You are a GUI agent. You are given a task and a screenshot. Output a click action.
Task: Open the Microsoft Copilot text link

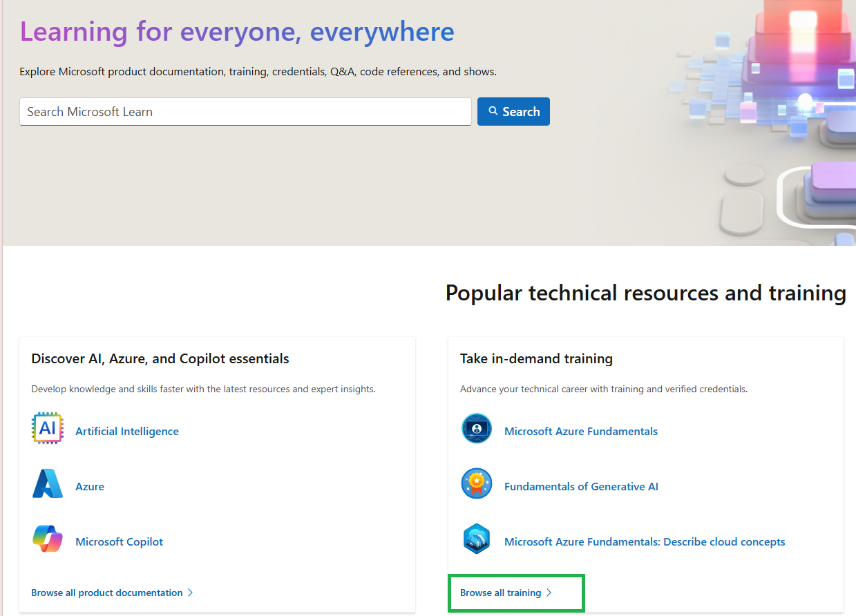pyautogui.click(x=120, y=541)
